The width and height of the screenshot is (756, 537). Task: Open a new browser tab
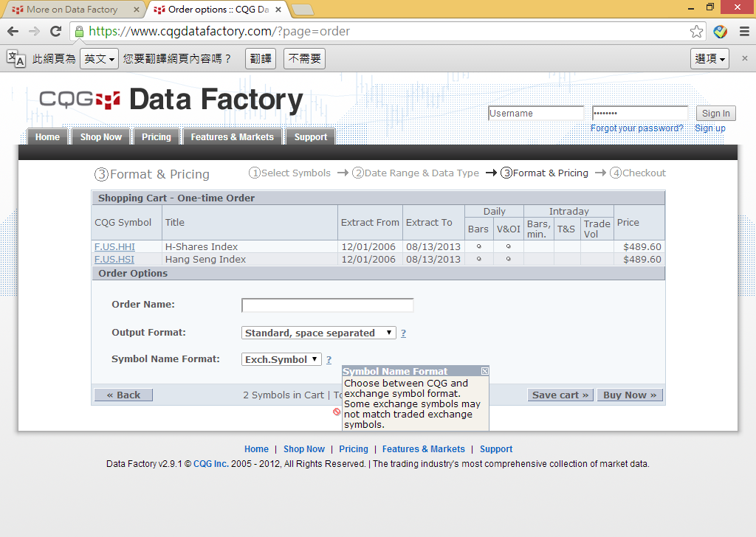pyautogui.click(x=303, y=9)
